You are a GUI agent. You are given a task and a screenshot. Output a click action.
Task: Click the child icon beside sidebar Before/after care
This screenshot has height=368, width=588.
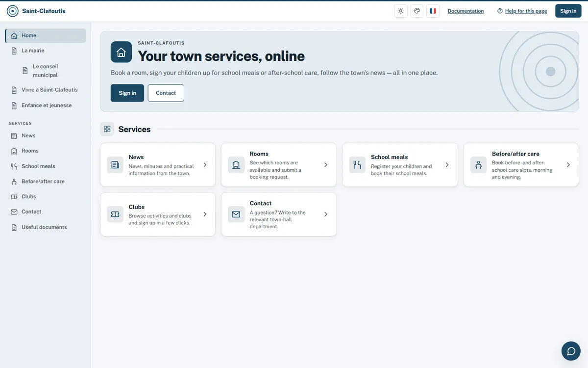click(14, 182)
